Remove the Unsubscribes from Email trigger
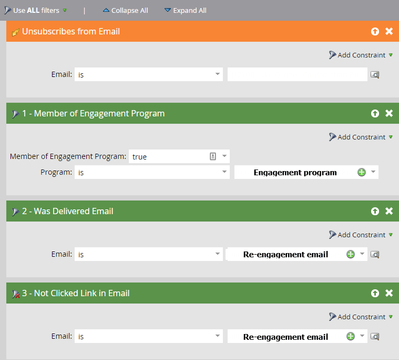This screenshot has width=399, height=360. [389, 31]
